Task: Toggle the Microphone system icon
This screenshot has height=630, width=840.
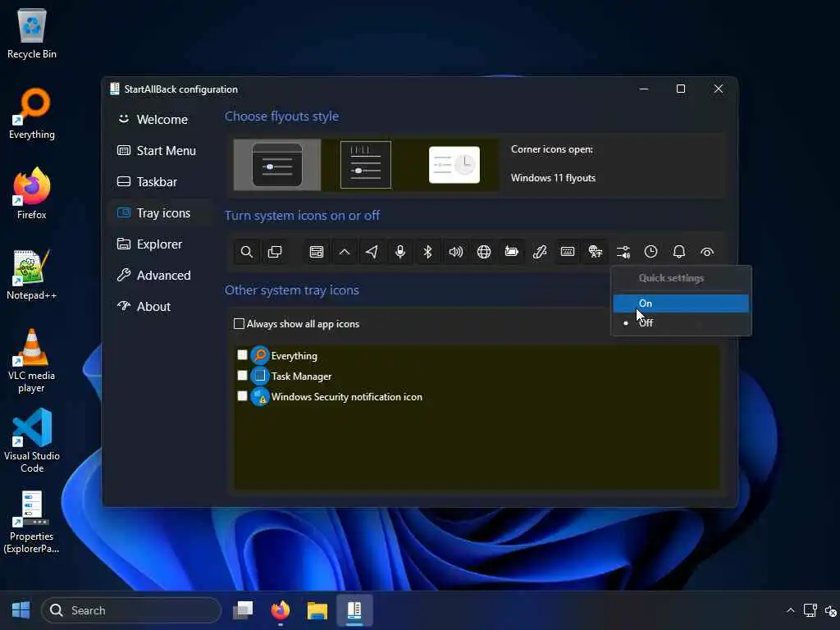Action: pyautogui.click(x=400, y=252)
